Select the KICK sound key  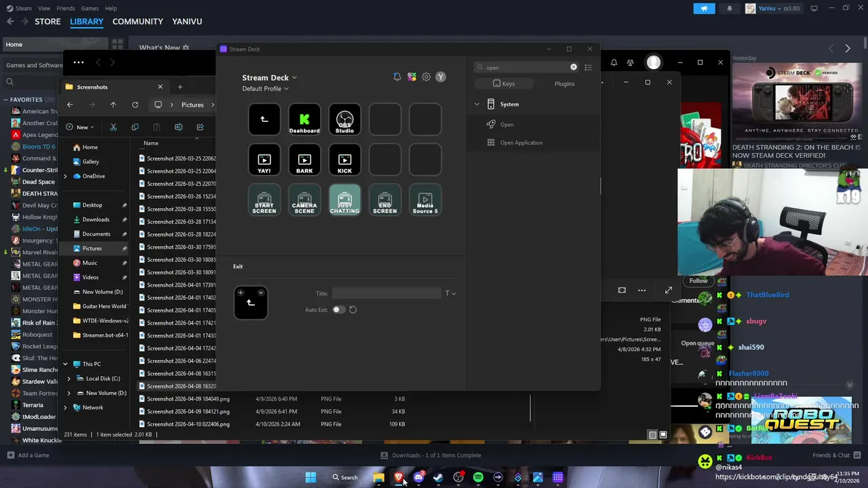[344, 161]
